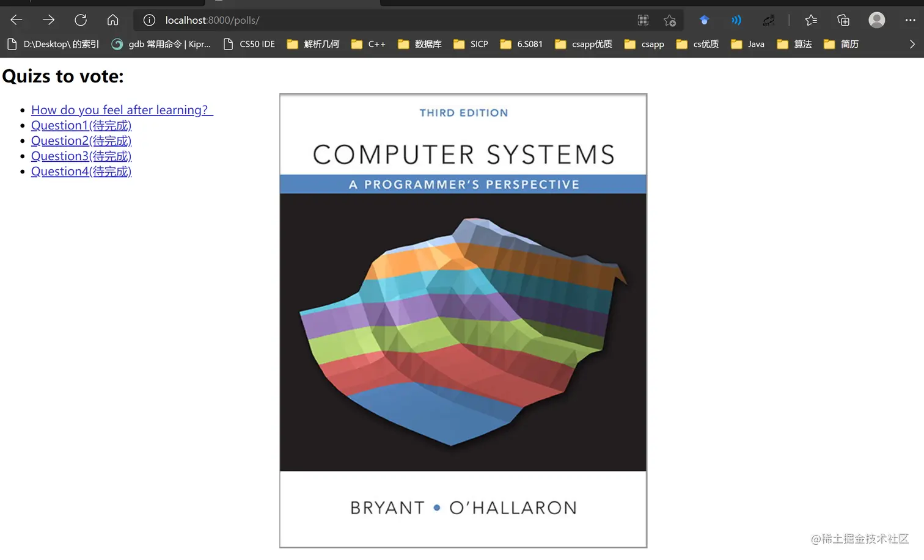924x560 pixels.
Task: Open the cs优质 bookmark folder
Action: click(697, 44)
